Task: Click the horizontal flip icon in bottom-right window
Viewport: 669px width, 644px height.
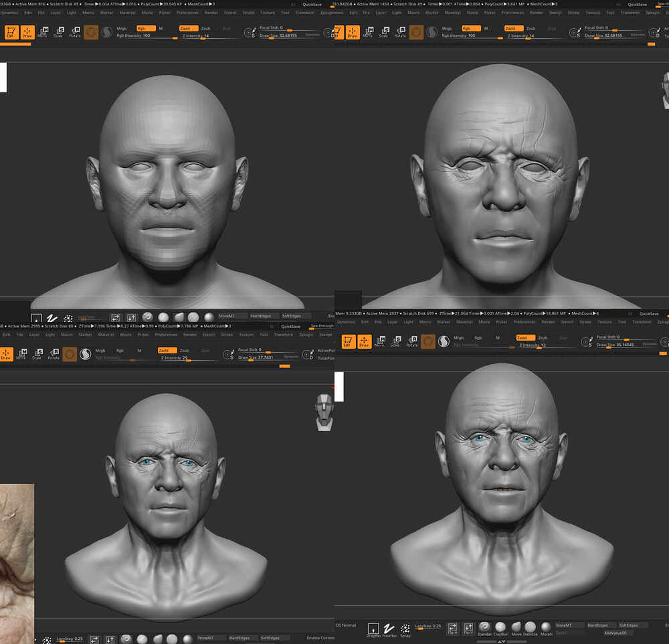Action: click(453, 628)
